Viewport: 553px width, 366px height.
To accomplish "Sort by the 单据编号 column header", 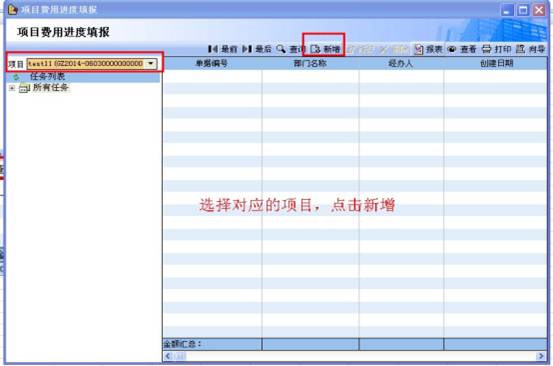I will (x=212, y=63).
